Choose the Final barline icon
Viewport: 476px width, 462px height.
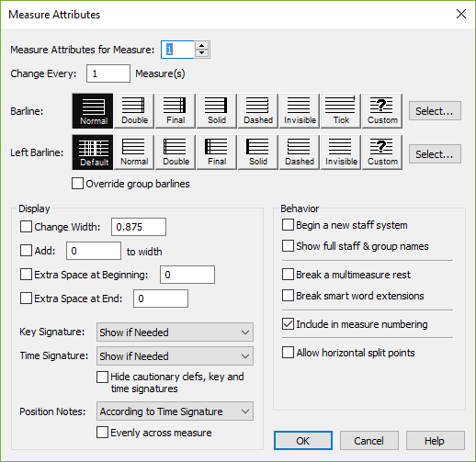click(x=176, y=111)
